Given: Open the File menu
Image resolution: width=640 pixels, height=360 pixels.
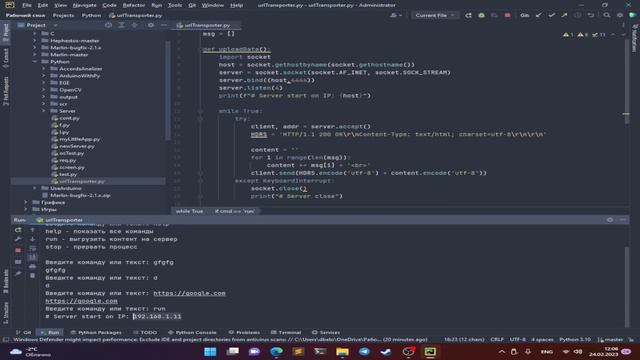Looking at the screenshot, I should click(27, 5).
